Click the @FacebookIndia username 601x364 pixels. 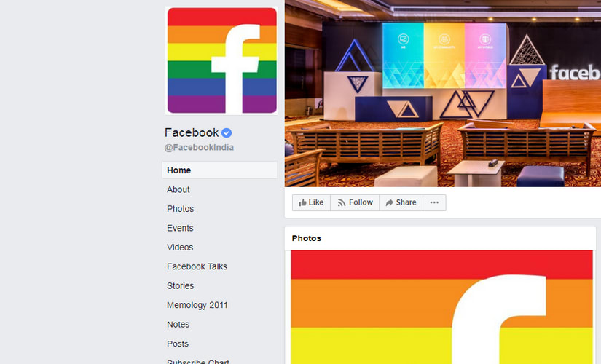tap(199, 148)
